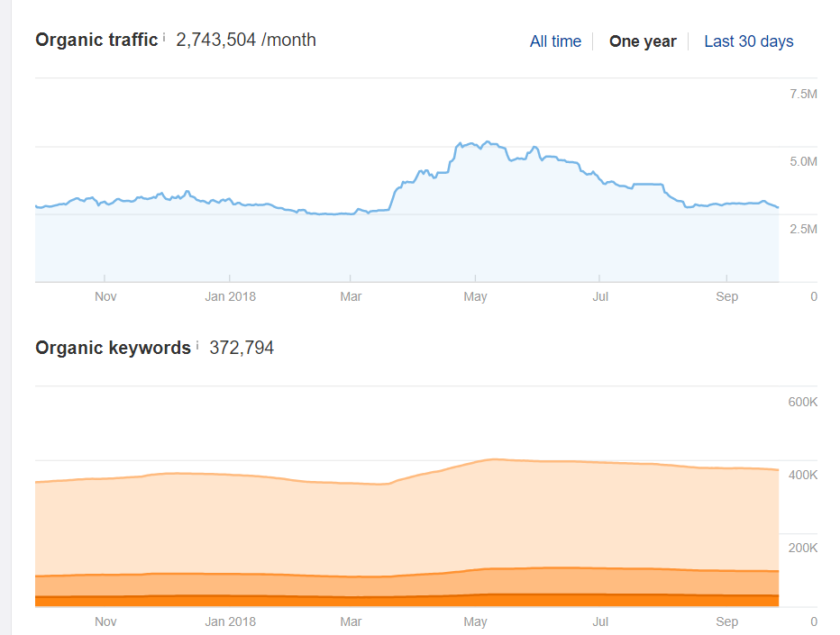Click the 2,743,504 /month traffic value
Screen dimensions: 840x635
pos(246,40)
